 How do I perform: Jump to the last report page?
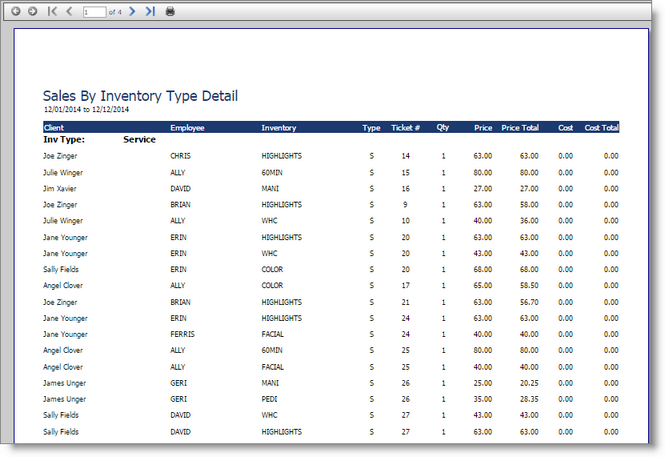coord(149,11)
